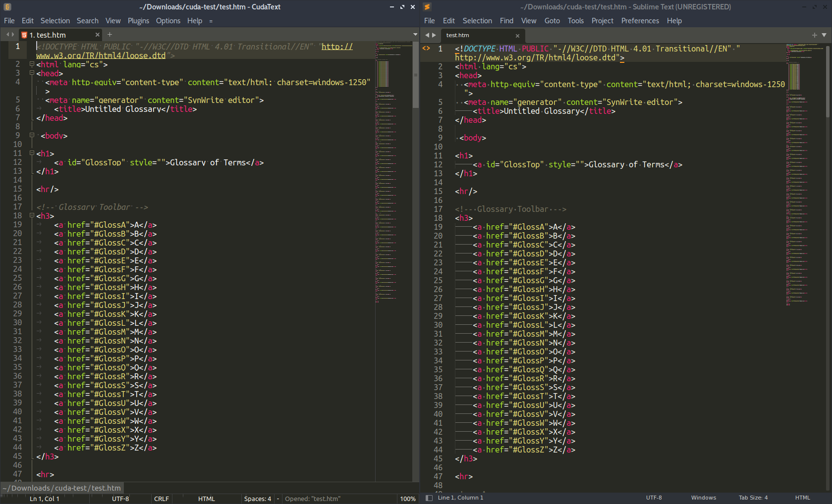This screenshot has width=832, height=504.
Task: Click the 'http://' hyperlink in CudaText line 1
Action: [x=337, y=47]
